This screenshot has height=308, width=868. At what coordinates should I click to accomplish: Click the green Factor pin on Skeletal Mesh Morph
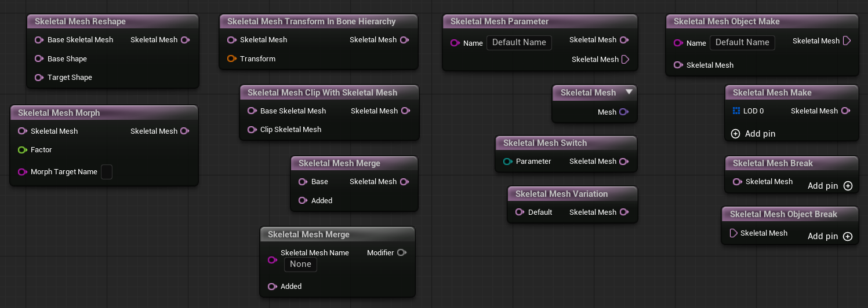[22, 150]
